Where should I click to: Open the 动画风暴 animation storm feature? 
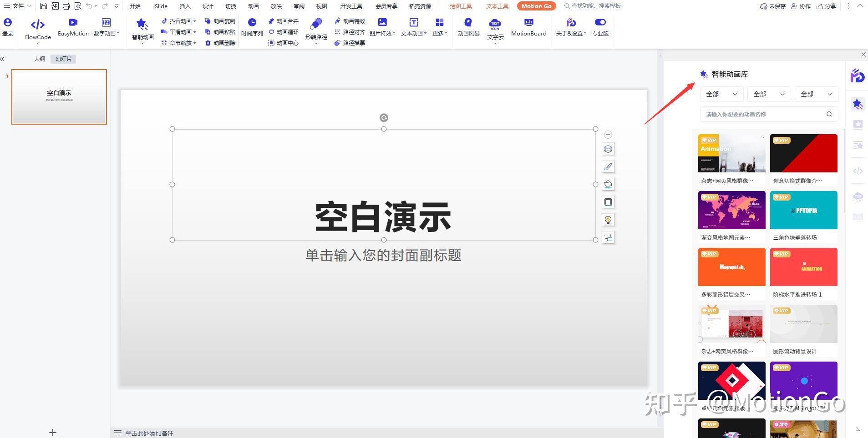pos(468,27)
